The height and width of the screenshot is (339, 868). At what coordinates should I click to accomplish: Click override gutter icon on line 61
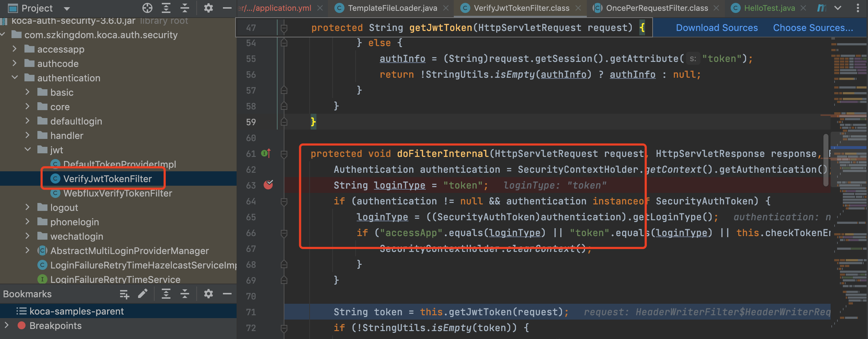pyautogui.click(x=266, y=154)
